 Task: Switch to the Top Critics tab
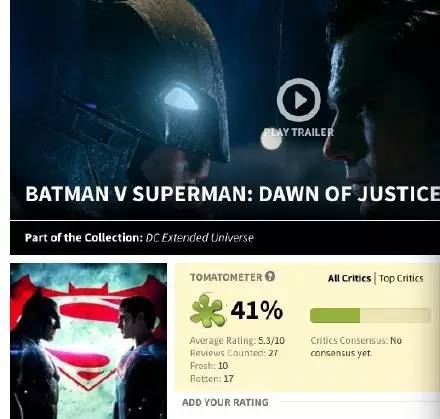coord(401,278)
